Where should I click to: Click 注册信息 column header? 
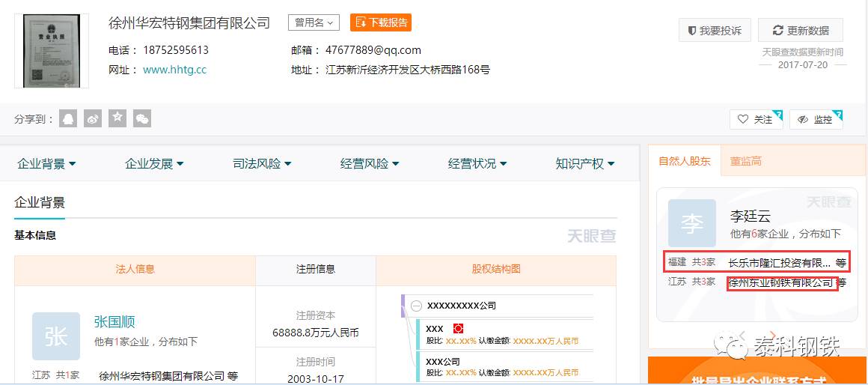(x=316, y=270)
